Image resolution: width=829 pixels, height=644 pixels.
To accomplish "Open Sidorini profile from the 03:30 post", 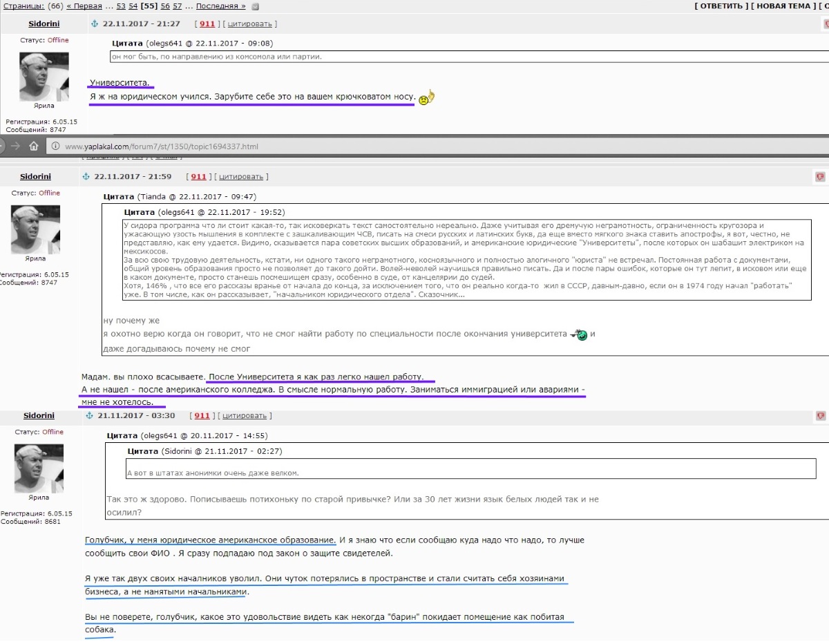I will (39, 416).
